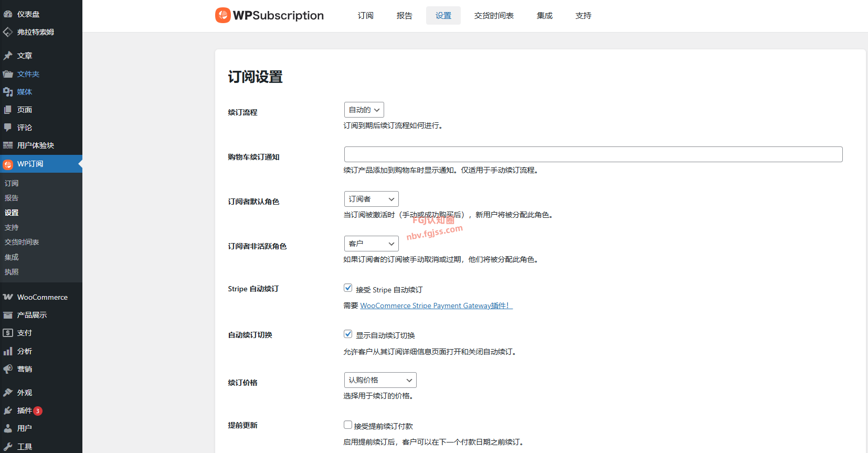Toggle 显示自动续订切换 checkbox
The height and width of the screenshot is (453, 868).
click(348, 334)
